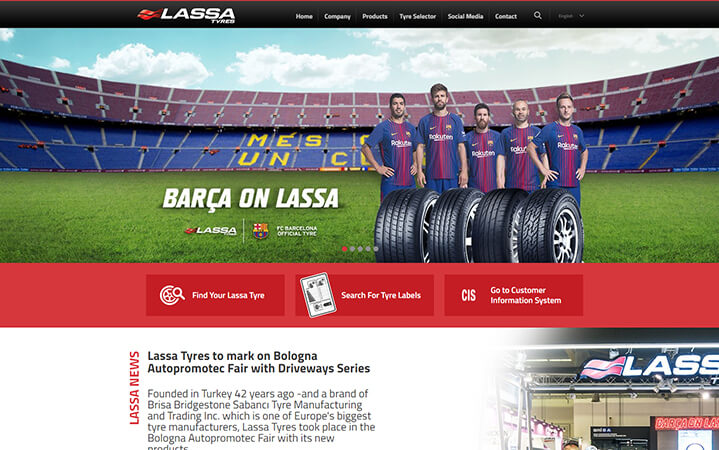Click the Find Your Lassa Tyre button
This screenshot has height=450, width=719.
[215, 295]
